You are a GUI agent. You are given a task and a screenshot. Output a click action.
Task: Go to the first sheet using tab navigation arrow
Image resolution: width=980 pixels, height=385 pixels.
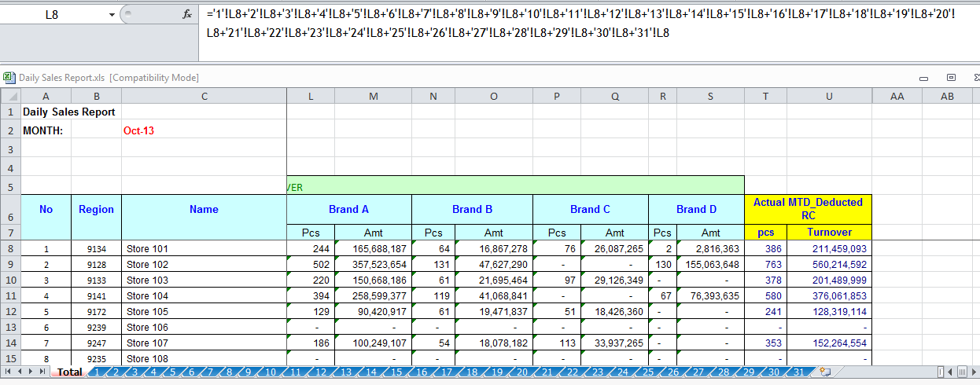click(8, 372)
